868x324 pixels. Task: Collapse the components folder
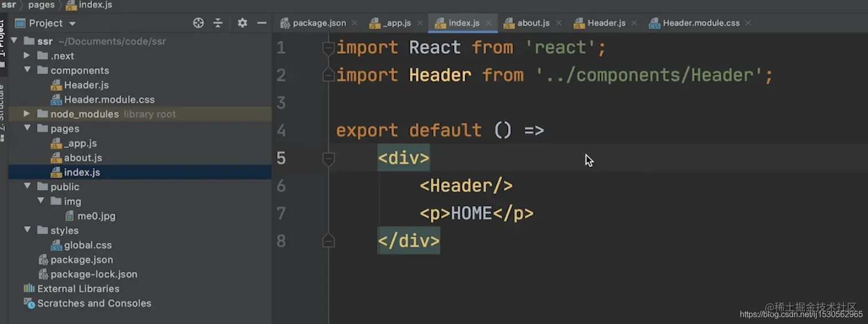point(27,70)
